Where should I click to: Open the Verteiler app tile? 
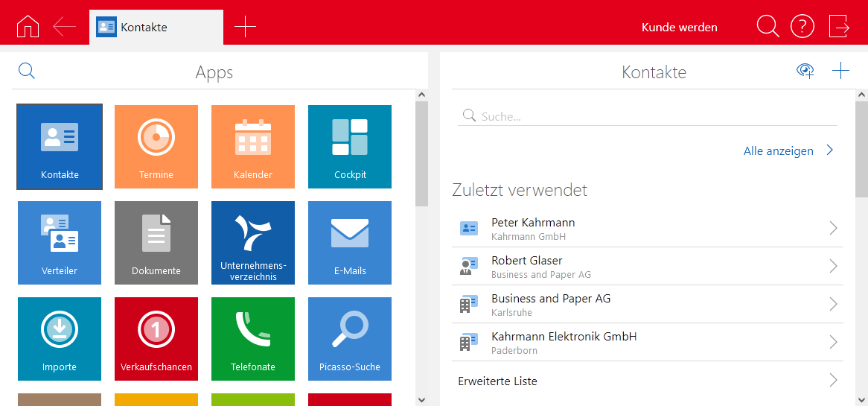point(60,242)
